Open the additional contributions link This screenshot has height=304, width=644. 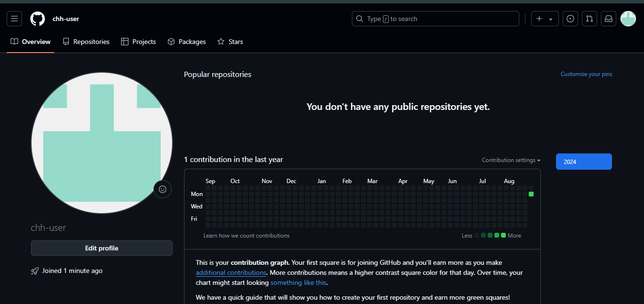coord(231,272)
